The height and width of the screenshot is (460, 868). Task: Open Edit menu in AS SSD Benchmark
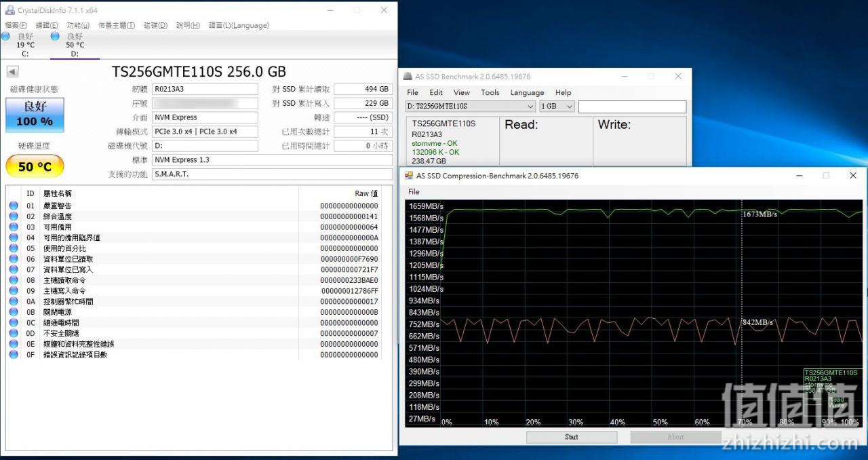tap(436, 93)
